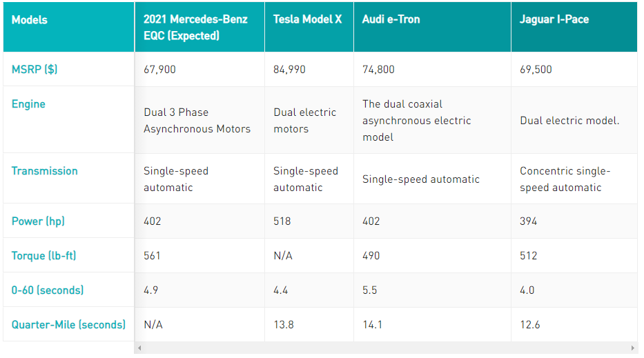Screen dimensions: 644x358
Task: Select the Tesla Model X column header
Action: pyautogui.click(x=307, y=19)
